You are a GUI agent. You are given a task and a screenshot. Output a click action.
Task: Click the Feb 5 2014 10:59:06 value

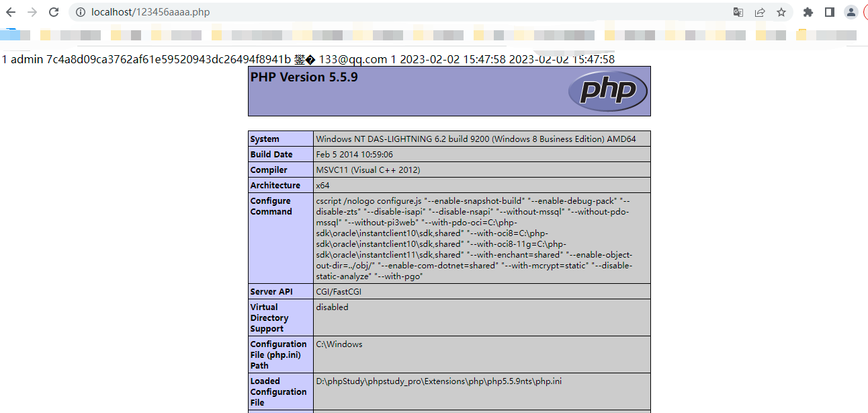(x=354, y=155)
